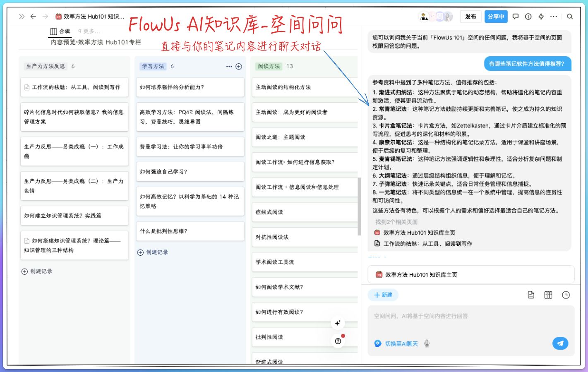The width and height of the screenshot is (588, 372).
Task: Click the table grid icon above input
Action: tap(548, 295)
